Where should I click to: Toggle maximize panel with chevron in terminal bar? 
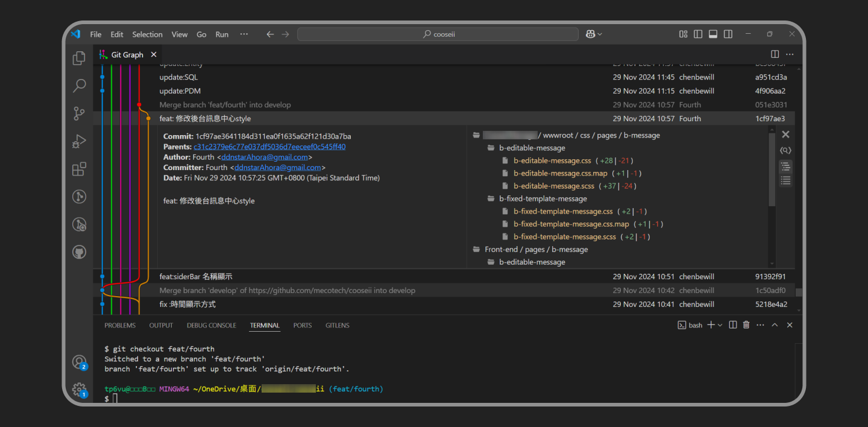(775, 325)
